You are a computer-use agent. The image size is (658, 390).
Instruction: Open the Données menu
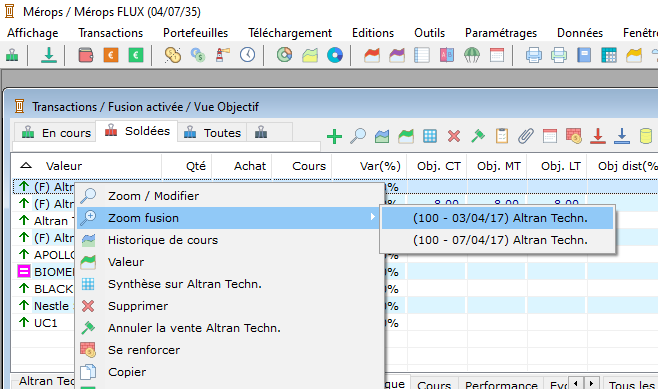click(x=580, y=33)
